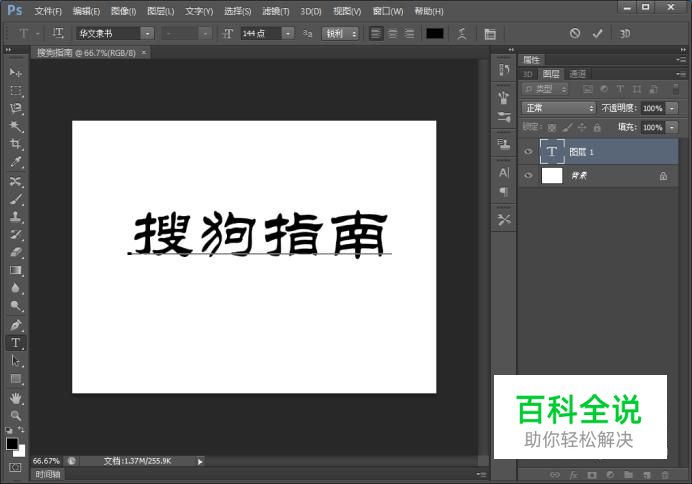Toggle text orientation icon
Image resolution: width=692 pixels, height=484 pixels.
pos(57,33)
